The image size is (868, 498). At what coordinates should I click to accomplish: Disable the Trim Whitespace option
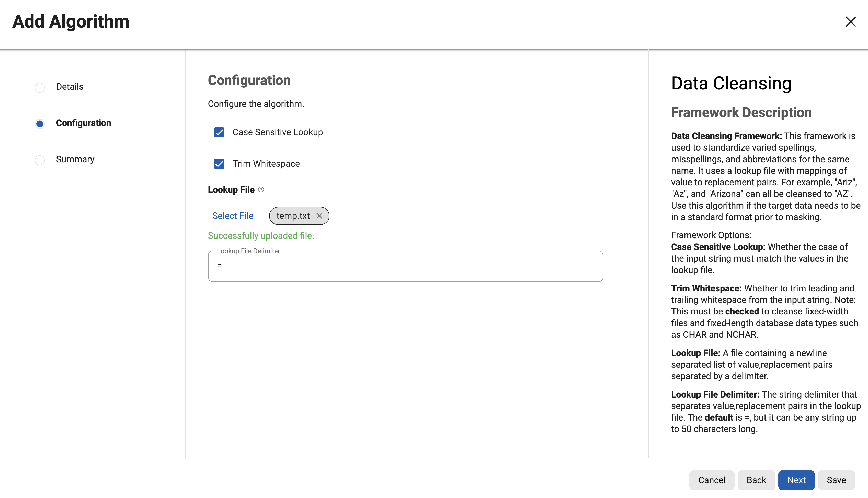[219, 164]
